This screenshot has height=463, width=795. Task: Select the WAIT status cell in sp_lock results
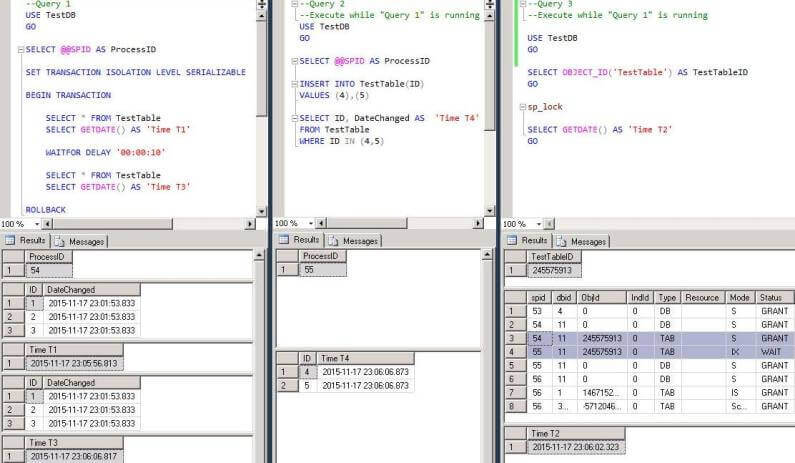click(x=773, y=352)
